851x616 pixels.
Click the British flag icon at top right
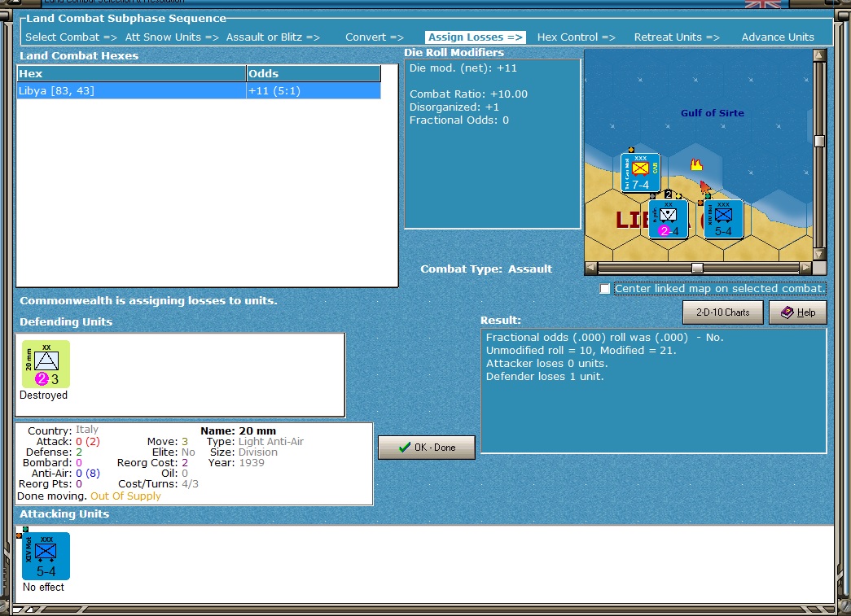click(x=763, y=4)
